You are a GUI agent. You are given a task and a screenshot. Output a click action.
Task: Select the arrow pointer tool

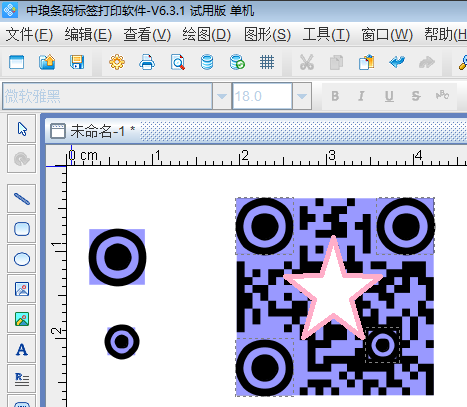point(22,129)
